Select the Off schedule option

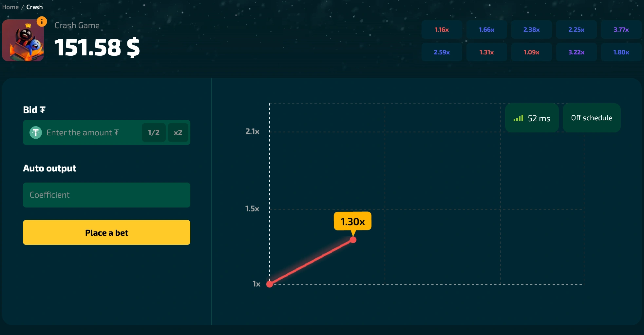pos(591,118)
